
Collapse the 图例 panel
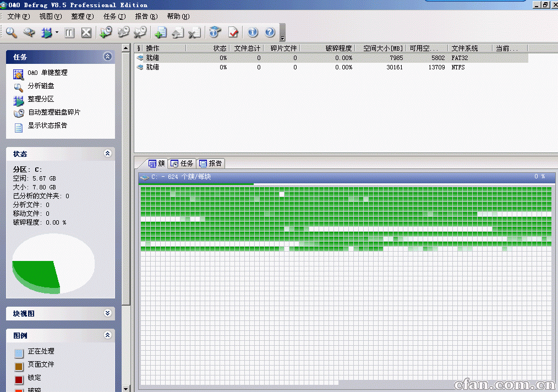[107, 335]
